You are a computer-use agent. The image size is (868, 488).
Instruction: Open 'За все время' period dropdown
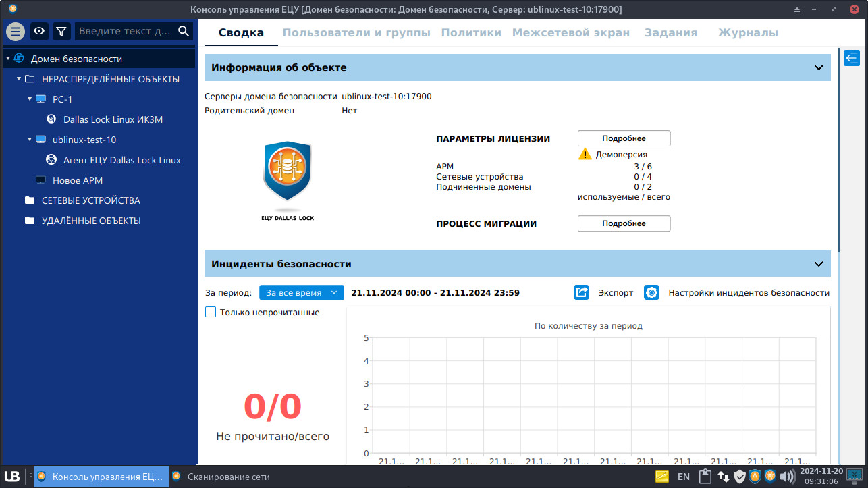pyautogui.click(x=301, y=292)
